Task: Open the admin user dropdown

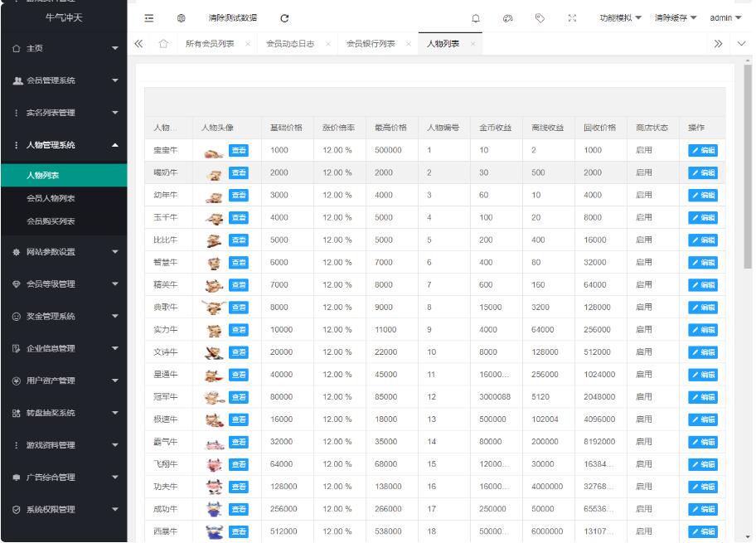Action: click(x=725, y=18)
